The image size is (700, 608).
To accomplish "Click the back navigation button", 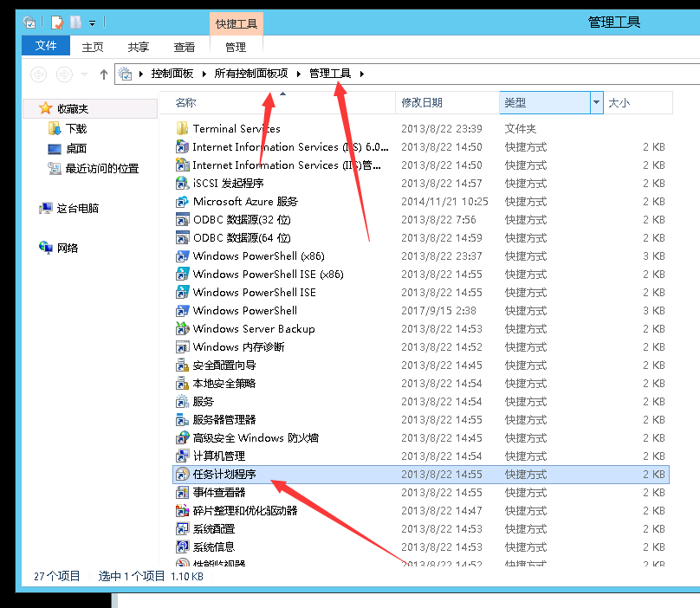I will coord(38,74).
